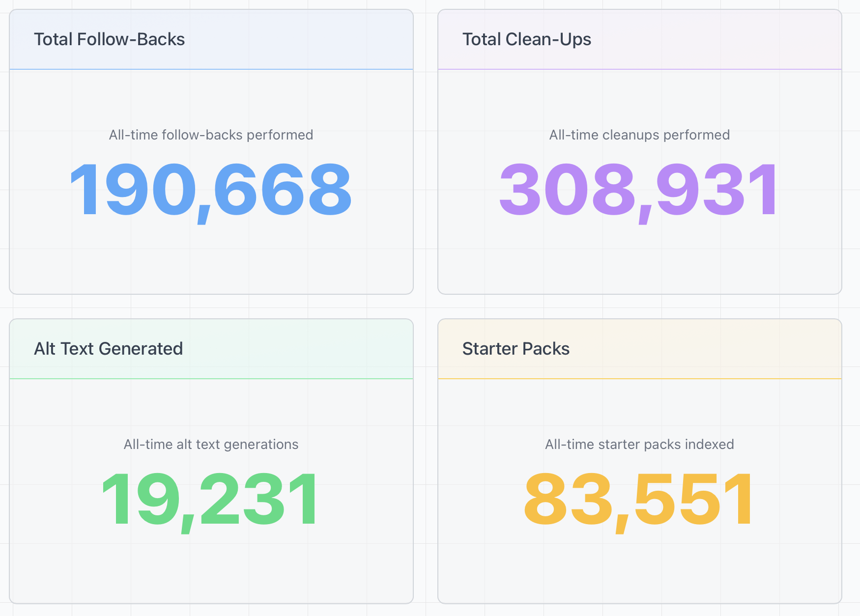
Task: Click 'All-time cleanups performed' caption
Action: [x=639, y=135]
